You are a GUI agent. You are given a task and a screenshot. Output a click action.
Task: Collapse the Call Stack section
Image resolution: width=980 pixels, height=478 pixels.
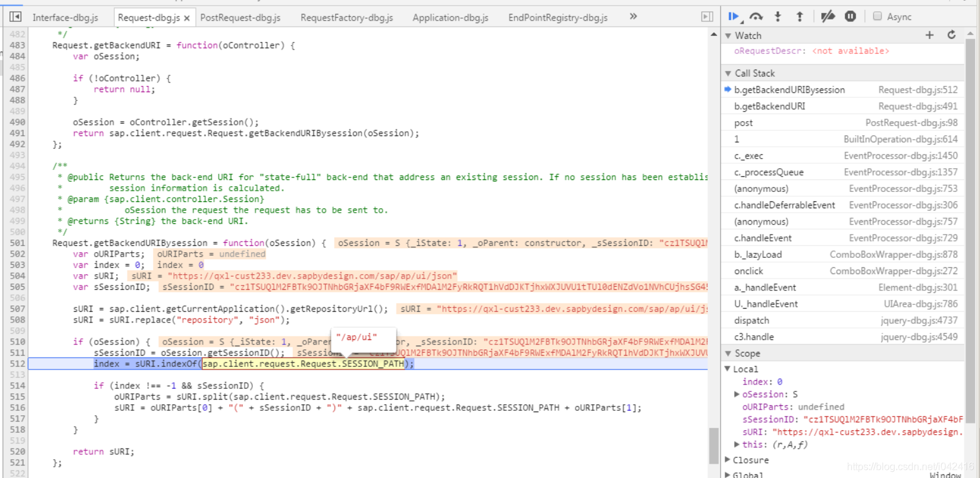click(728, 73)
